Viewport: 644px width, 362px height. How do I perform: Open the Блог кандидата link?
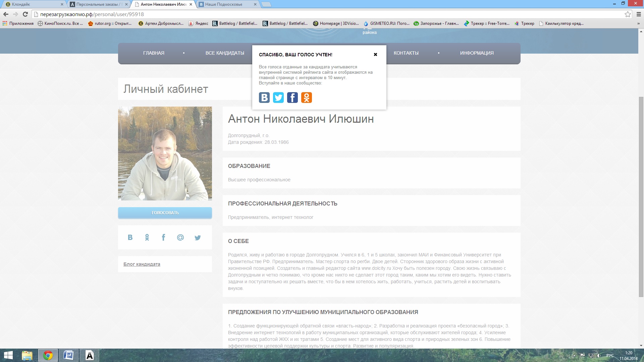pyautogui.click(x=142, y=264)
